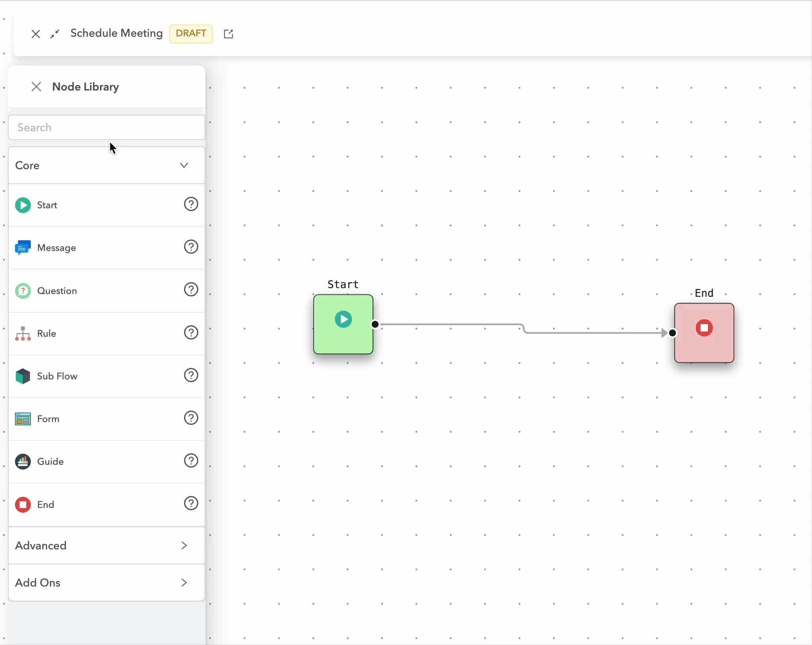The image size is (812, 645).
Task: Click the share/publish icon next to Draft badge
Action: click(x=228, y=34)
